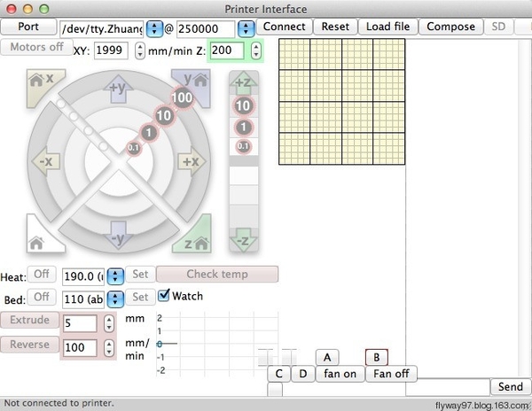The height and width of the screenshot is (411, 532).
Task: Expand the heat temperature dropdown
Action: click(x=115, y=275)
